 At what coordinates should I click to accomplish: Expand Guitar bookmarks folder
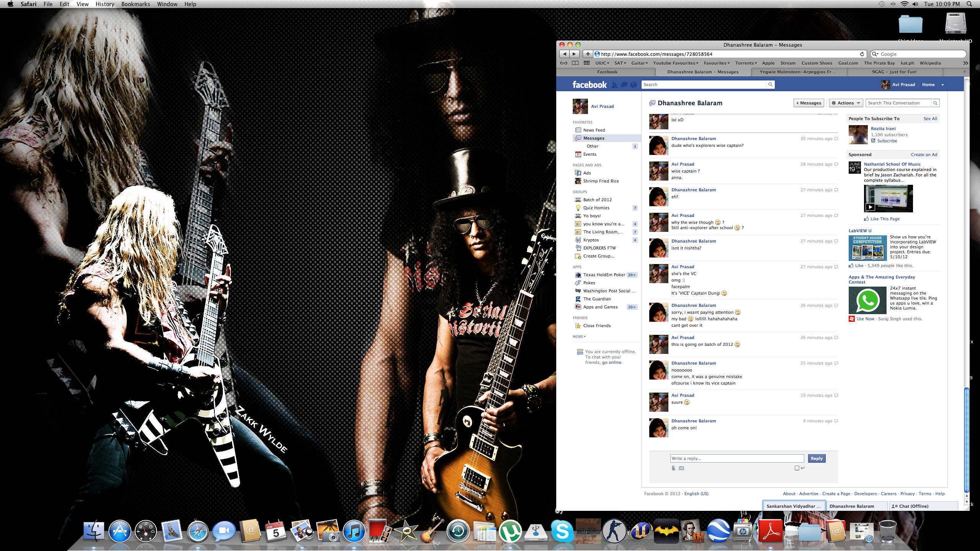click(x=639, y=63)
